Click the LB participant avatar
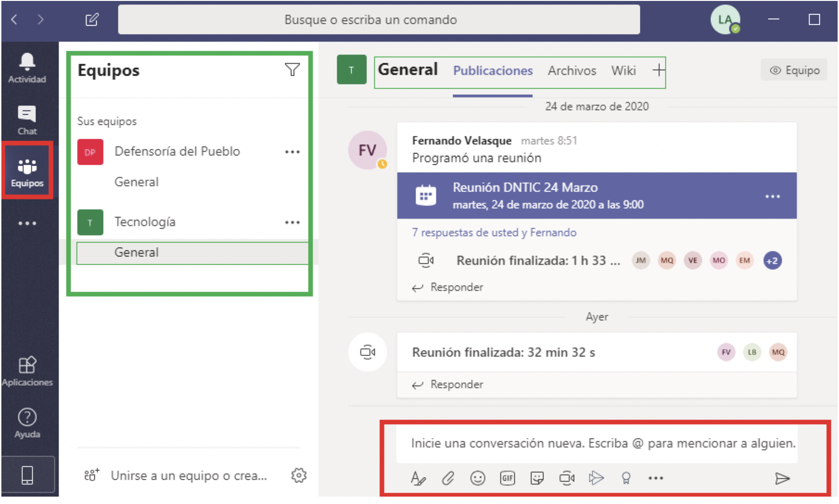 tap(752, 352)
